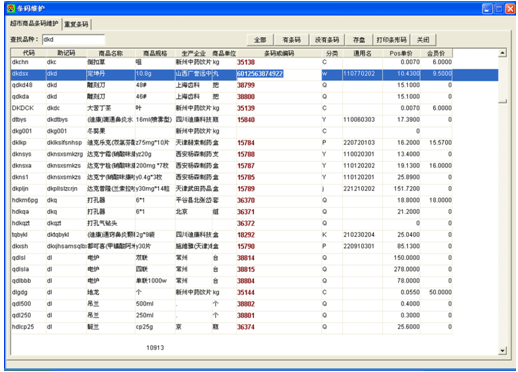Screen dimensions: 518x372
Task: Click barcode 18292 in tqbykl row
Action: point(246,235)
